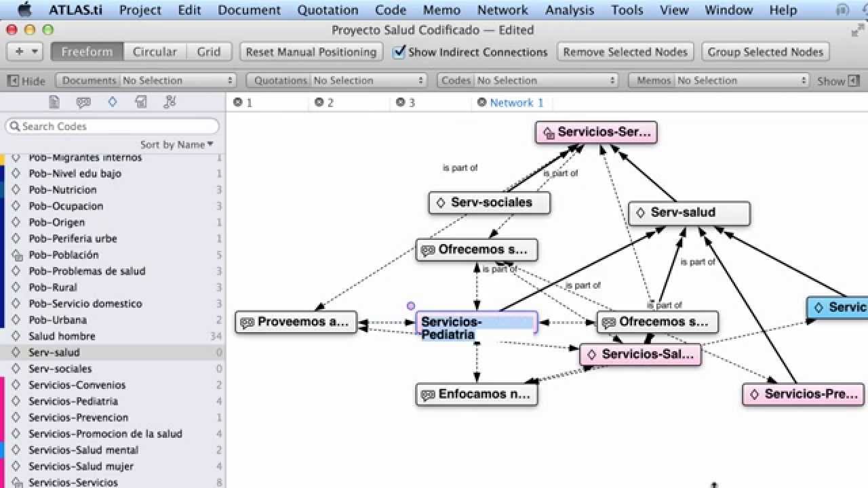Open the Network menu
This screenshot has width=868, height=488.
tap(502, 9)
